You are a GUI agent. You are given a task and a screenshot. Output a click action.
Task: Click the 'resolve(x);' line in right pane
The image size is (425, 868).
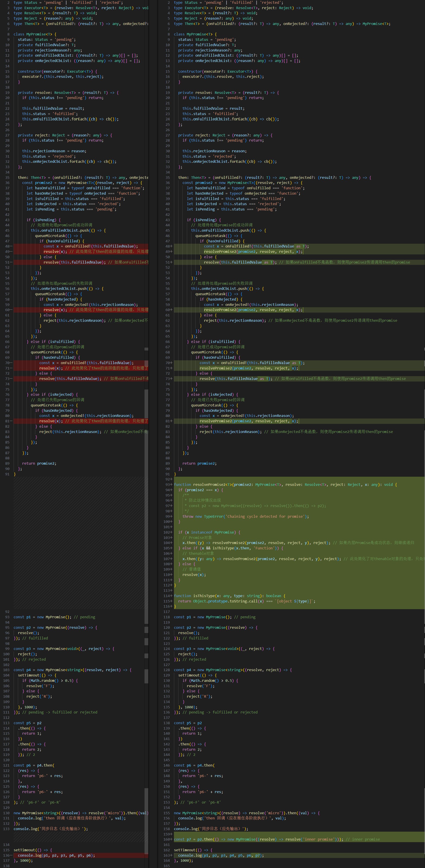[194, 575]
